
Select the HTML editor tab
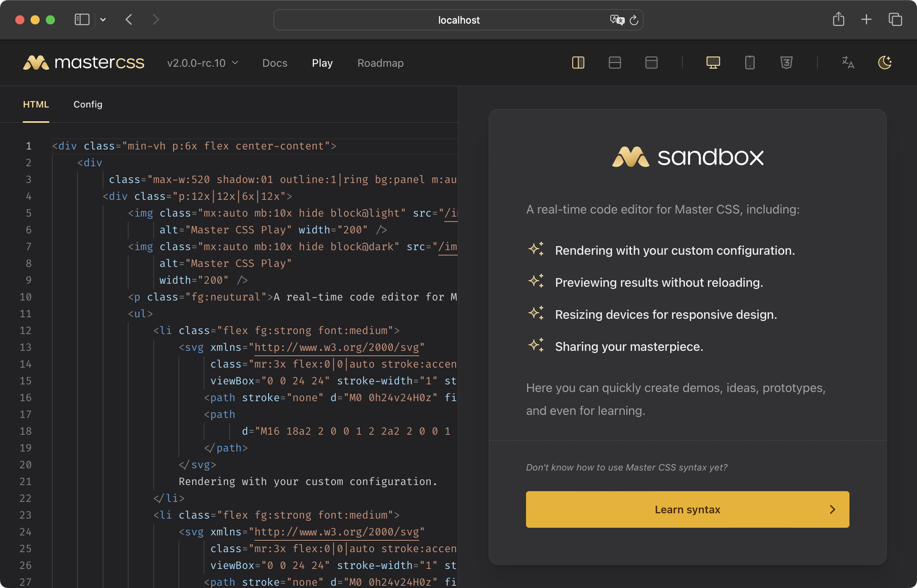point(36,104)
